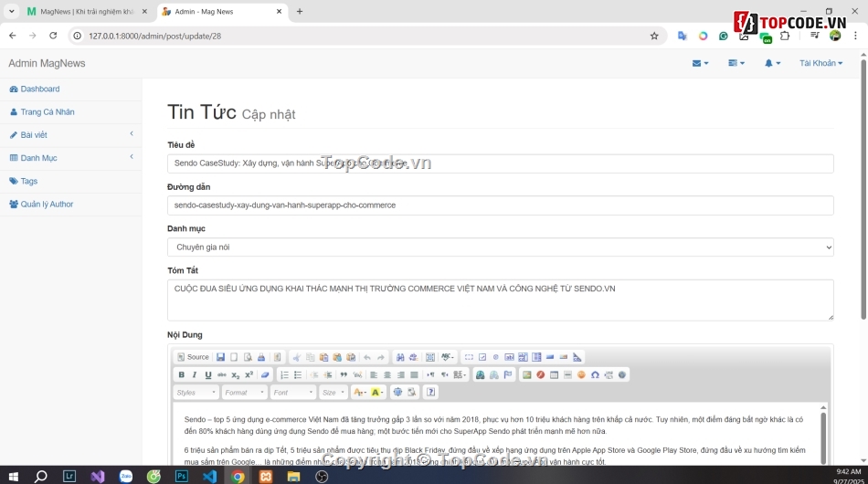Click the Anchor flag icon
Image resolution: width=868 pixels, height=484 pixels.
point(508,375)
